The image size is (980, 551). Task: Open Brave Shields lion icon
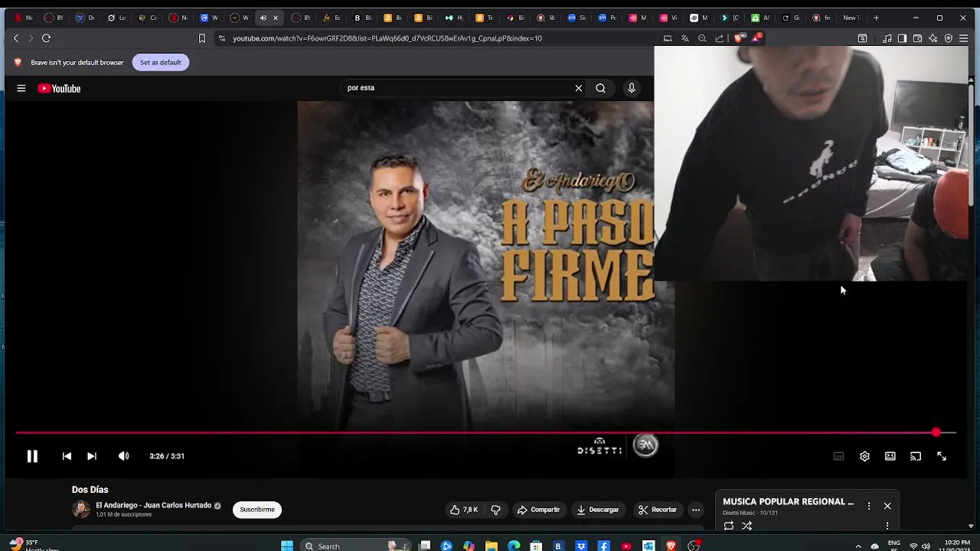click(738, 38)
